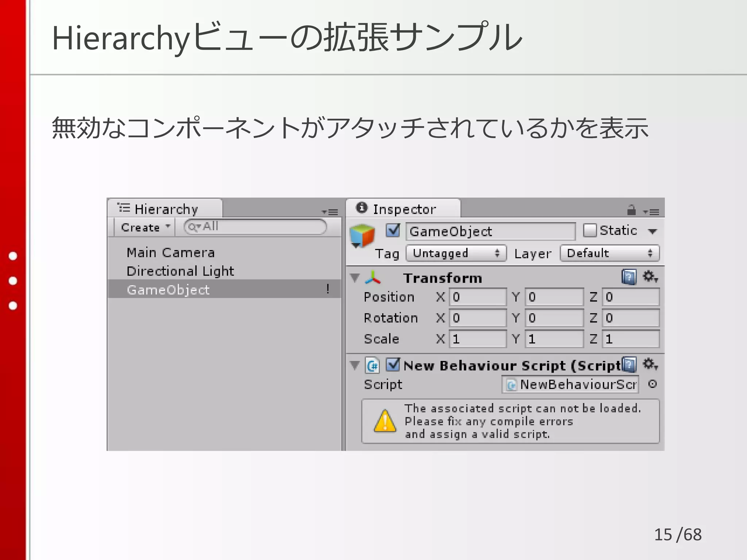
Task: Click the Rotation label
Action: [x=390, y=318]
